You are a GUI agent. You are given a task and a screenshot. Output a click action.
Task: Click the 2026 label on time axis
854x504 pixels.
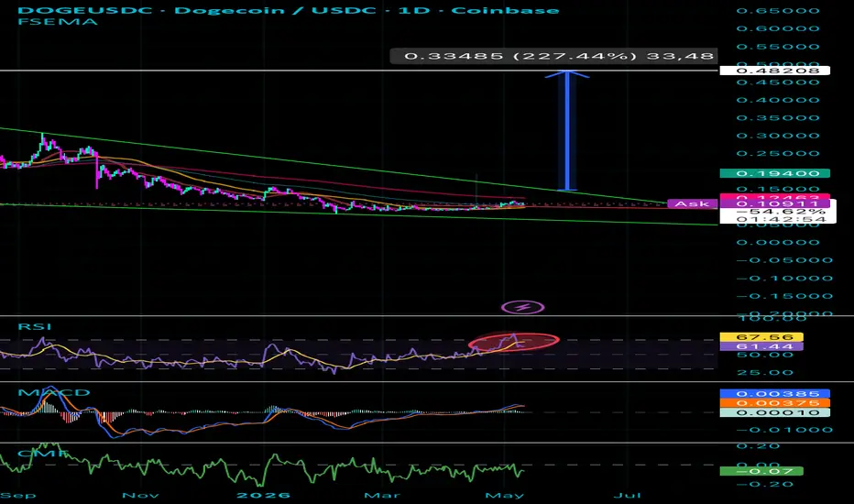click(x=264, y=495)
